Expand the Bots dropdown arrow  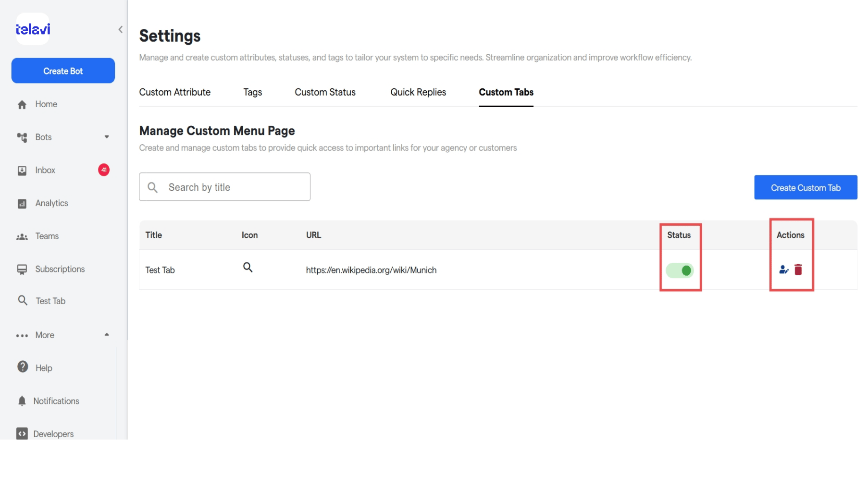click(x=107, y=137)
